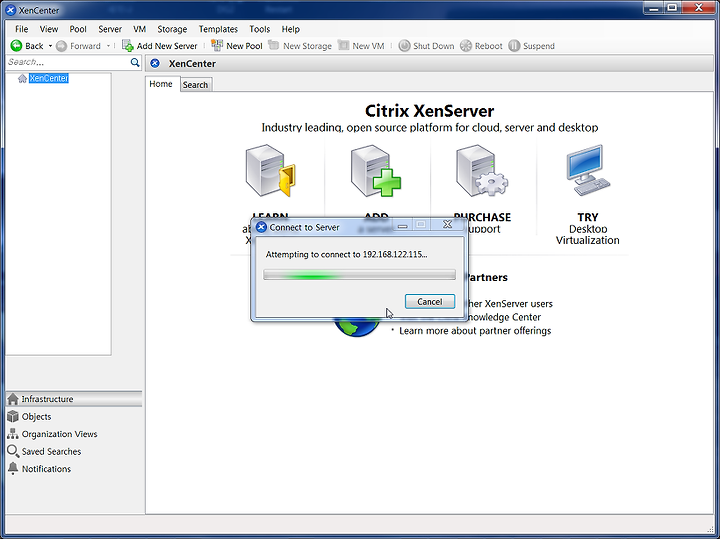The image size is (720, 539).
Task: Click the Organization Views hierarchy icon
Action: click(13, 434)
